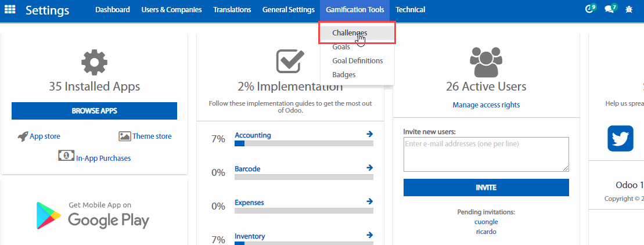Screen dimensions: 644x245
Task: Expand the Users & Companies menu
Action: pos(171,10)
